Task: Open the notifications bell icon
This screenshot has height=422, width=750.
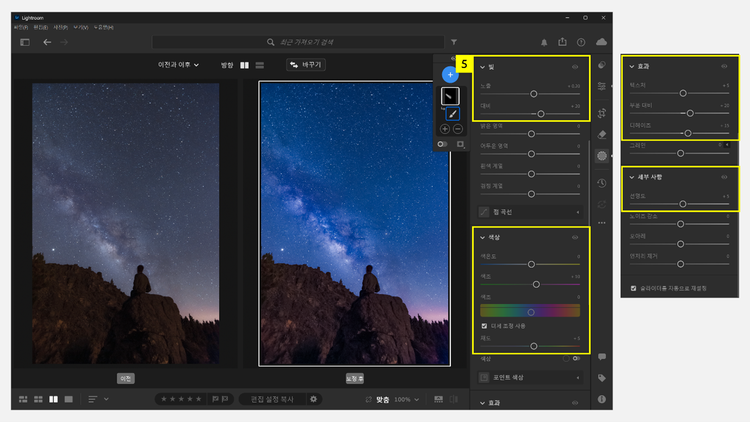Action: coord(544,43)
